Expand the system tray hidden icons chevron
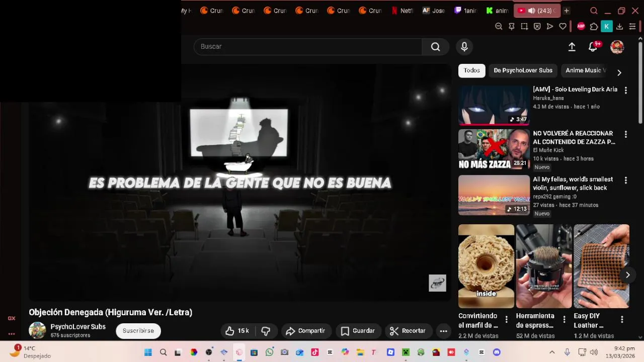This screenshot has width=644, height=362. click(x=552, y=352)
